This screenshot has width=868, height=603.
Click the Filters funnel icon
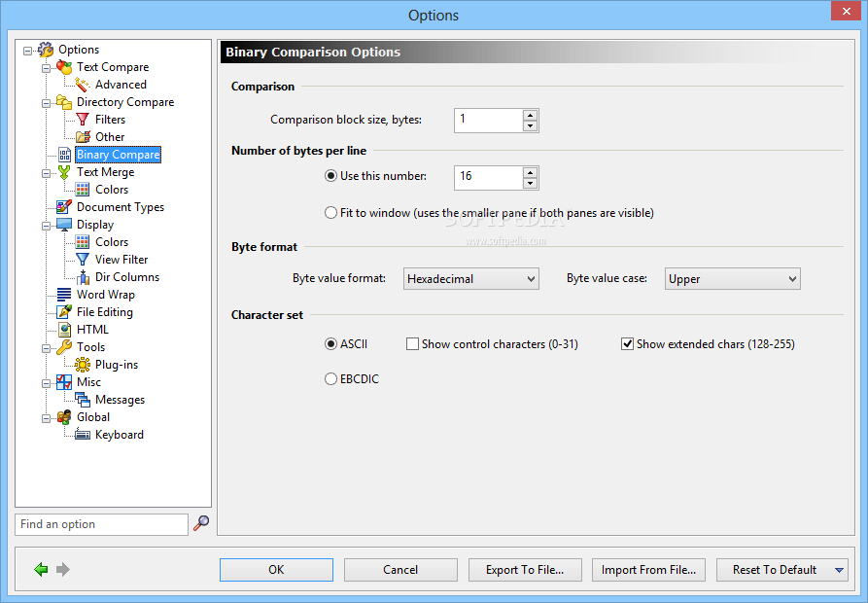tap(83, 120)
